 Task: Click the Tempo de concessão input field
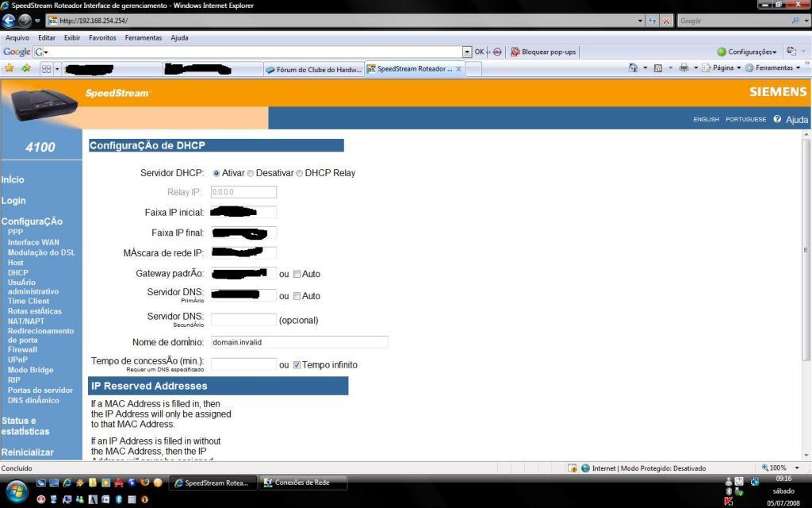point(243,364)
